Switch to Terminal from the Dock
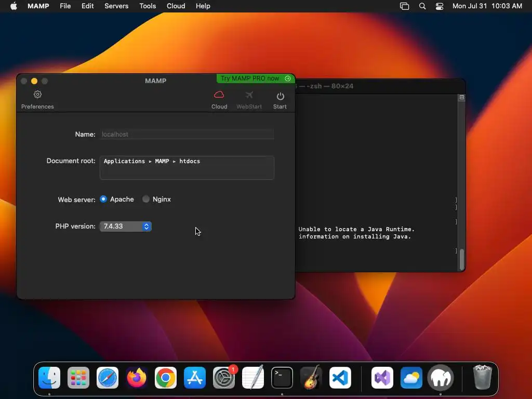 (282, 378)
